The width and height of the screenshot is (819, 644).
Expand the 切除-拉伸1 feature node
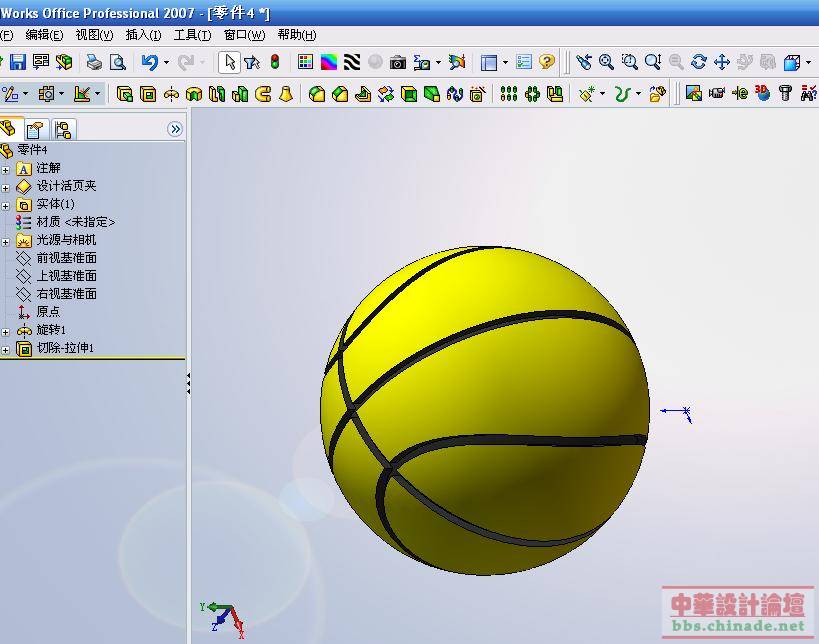coord(6,349)
